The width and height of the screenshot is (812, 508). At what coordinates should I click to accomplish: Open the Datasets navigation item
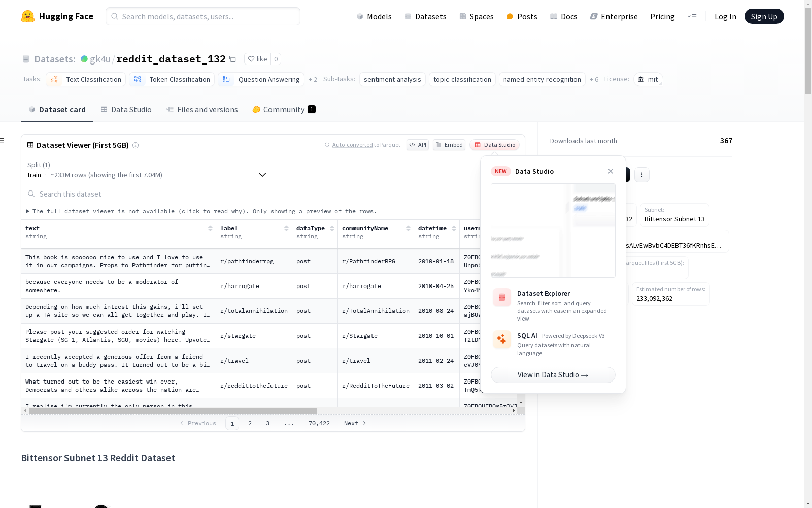[425, 16]
